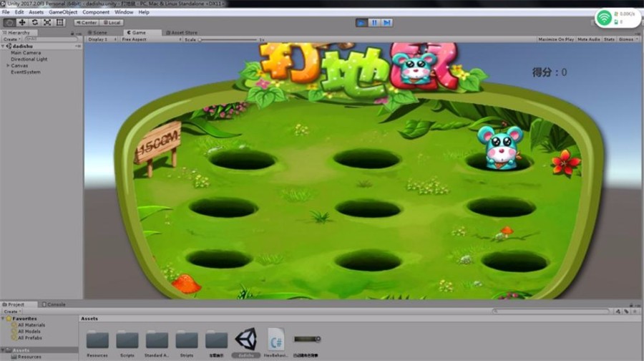Viewport: 644px width, 361px height.
Task: Select the Hierarchy tab
Action: (x=19, y=32)
